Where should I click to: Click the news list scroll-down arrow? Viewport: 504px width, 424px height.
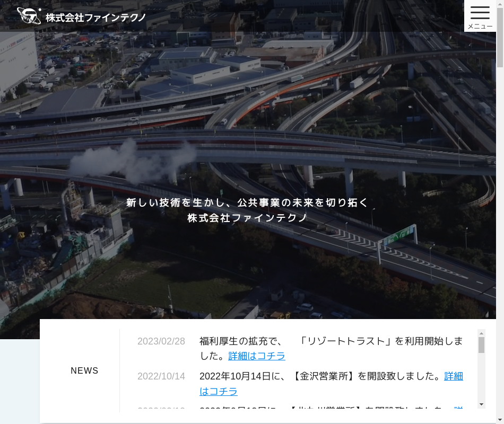pos(482,404)
